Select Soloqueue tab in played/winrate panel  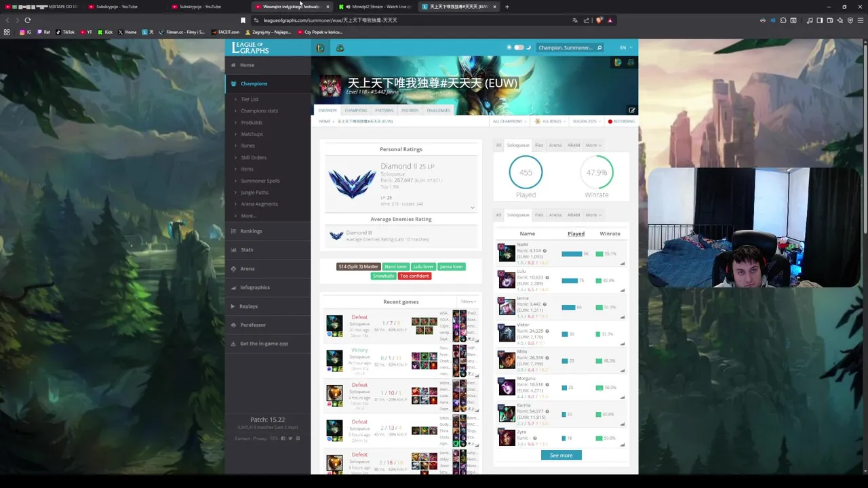tap(518, 145)
